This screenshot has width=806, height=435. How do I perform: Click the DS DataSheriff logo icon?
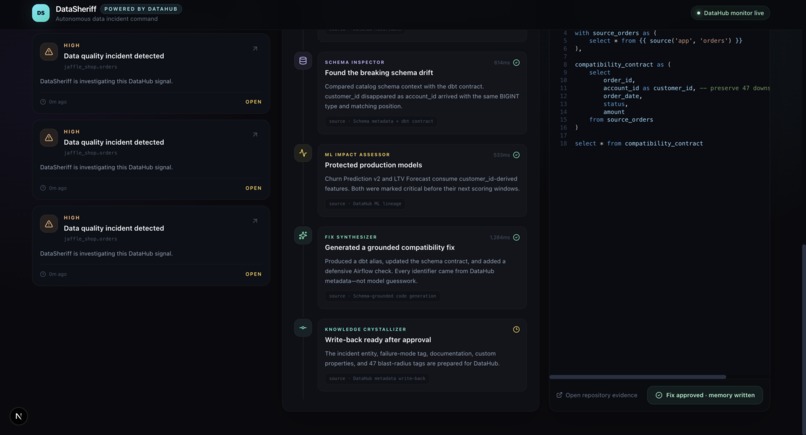coord(41,13)
